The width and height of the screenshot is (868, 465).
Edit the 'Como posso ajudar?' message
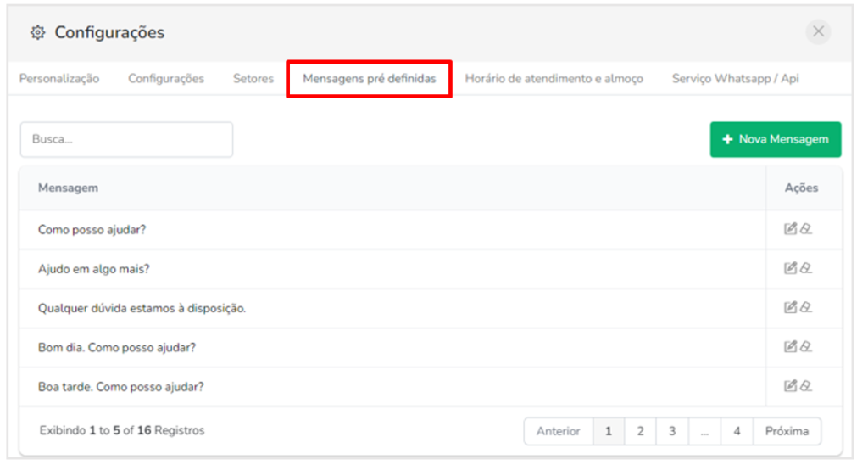click(790, 228)
